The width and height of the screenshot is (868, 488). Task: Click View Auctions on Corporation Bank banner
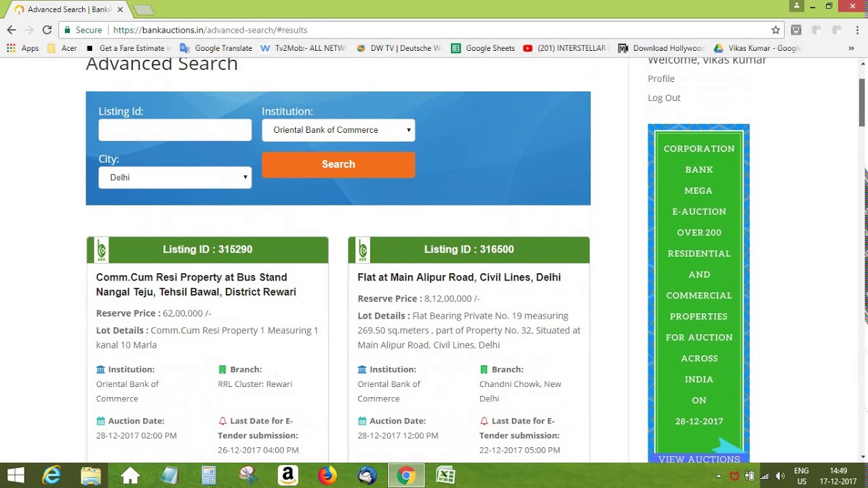click(699, 459)
